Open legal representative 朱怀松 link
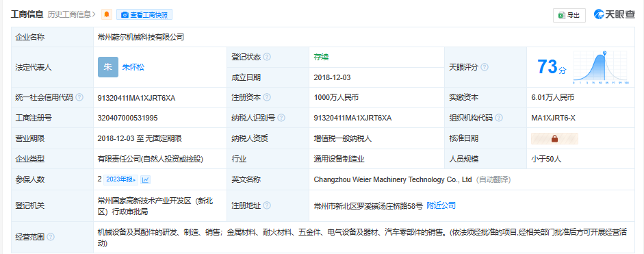Screen dimensions: 644x254 133,67
